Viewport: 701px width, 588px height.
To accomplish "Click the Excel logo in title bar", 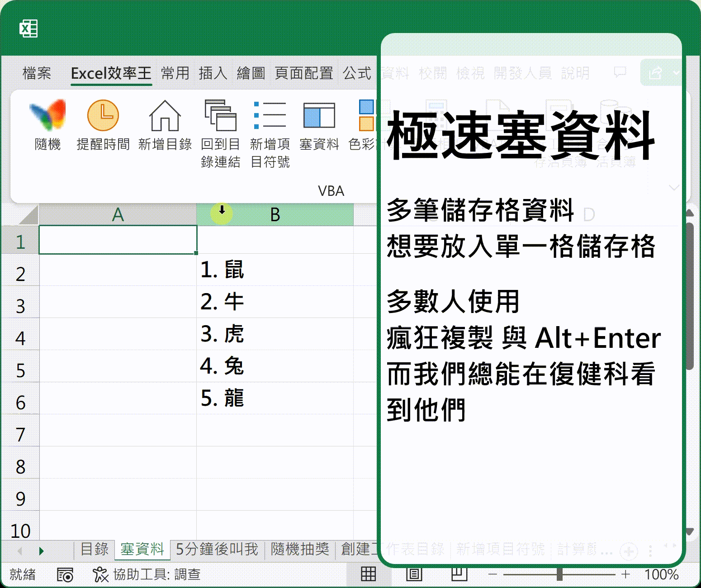I will tap(28, 28).
